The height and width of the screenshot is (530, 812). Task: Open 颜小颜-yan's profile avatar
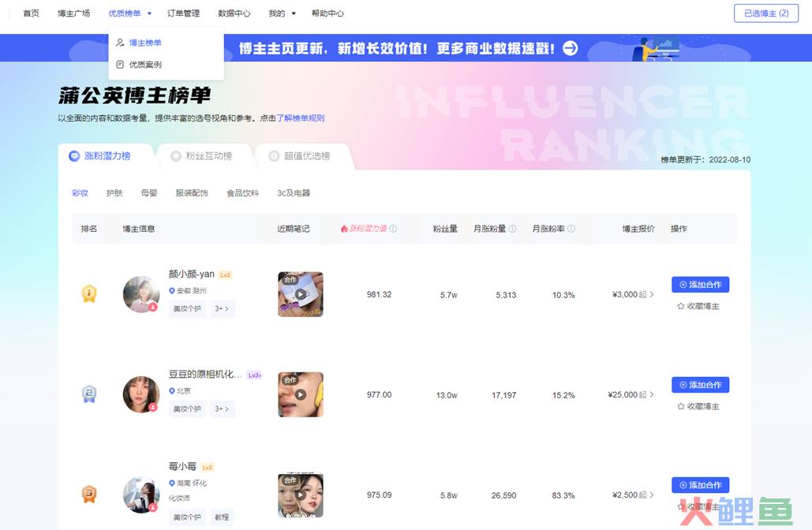click(x=141, y=294)
